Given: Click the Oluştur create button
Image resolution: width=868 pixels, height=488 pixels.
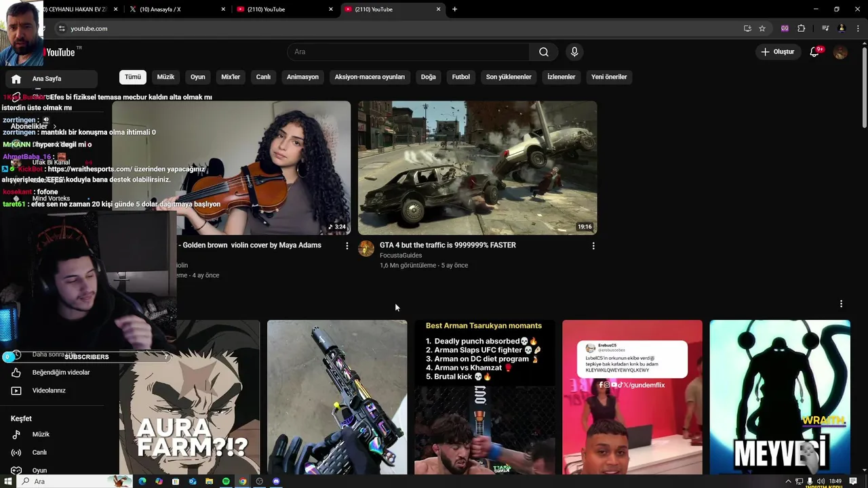Looking at the screenshot, I should 777,52.
